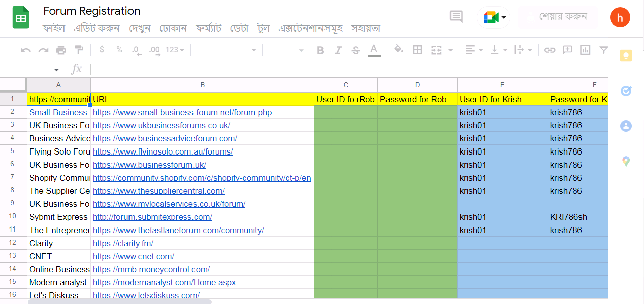Click the insert chart icon
644x304 pixels.
point(585,50)
